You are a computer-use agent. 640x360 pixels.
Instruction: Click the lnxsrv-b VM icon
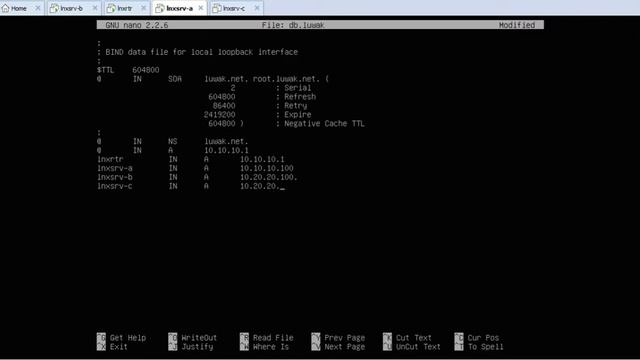(54, 8)
